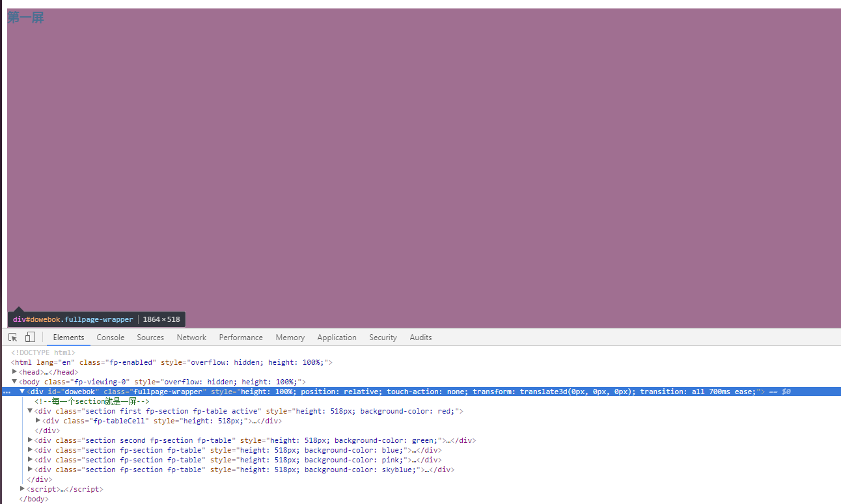Click the 第一屏 heading on the page
Screen dimensions: 841x504
pos(25,18)
